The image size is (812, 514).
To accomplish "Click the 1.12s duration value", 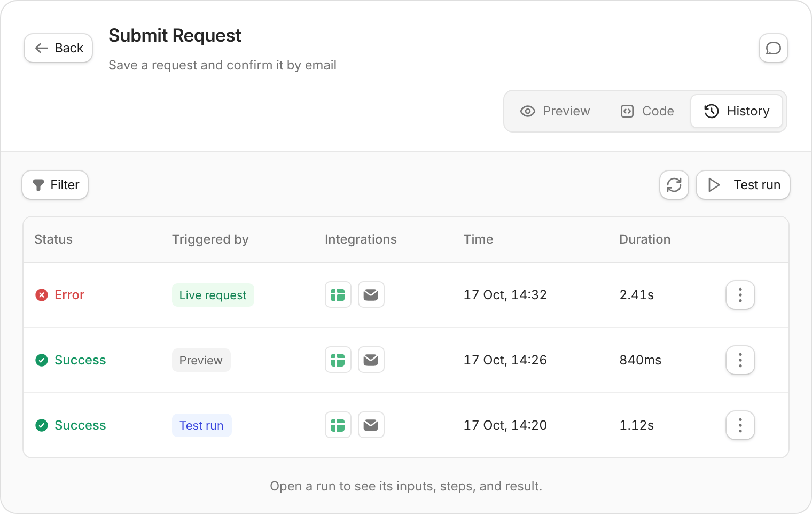I will tap(637, 425).
